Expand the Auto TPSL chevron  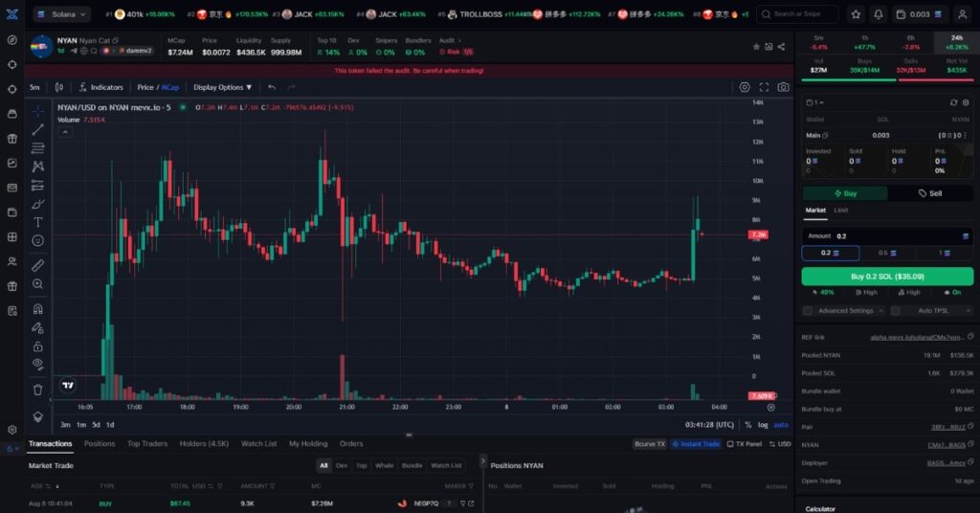(x=969, y=310)
